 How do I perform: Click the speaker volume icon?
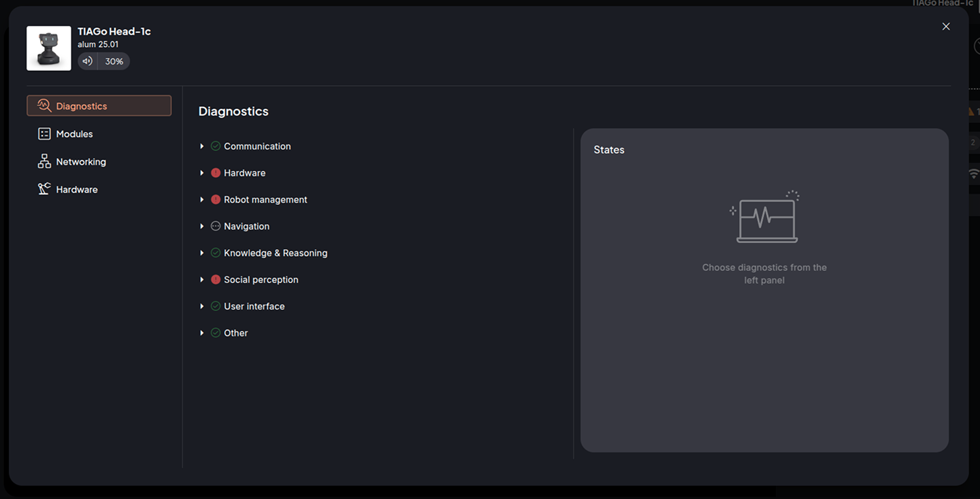[87, 61]
